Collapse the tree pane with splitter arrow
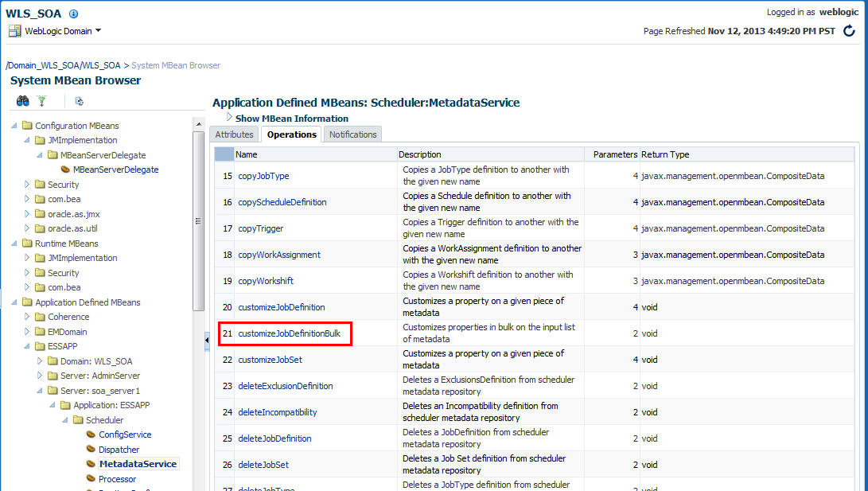The height and width of the screenshot is (491, 868). (x=207, y=340)
